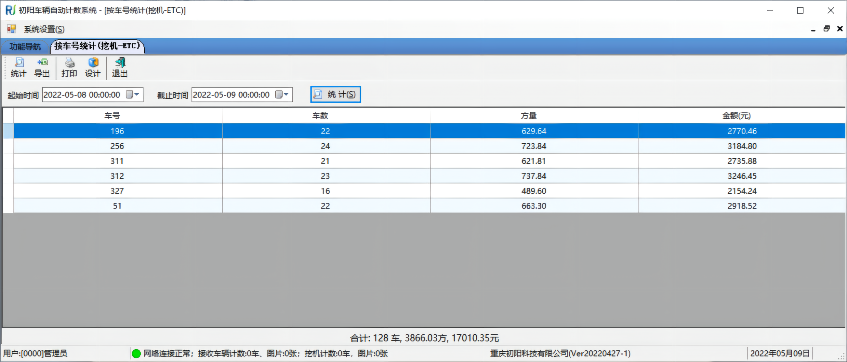The image size is (847, 362).
Task: Click the 车数 cell with value 24
Action: point(326,146)
